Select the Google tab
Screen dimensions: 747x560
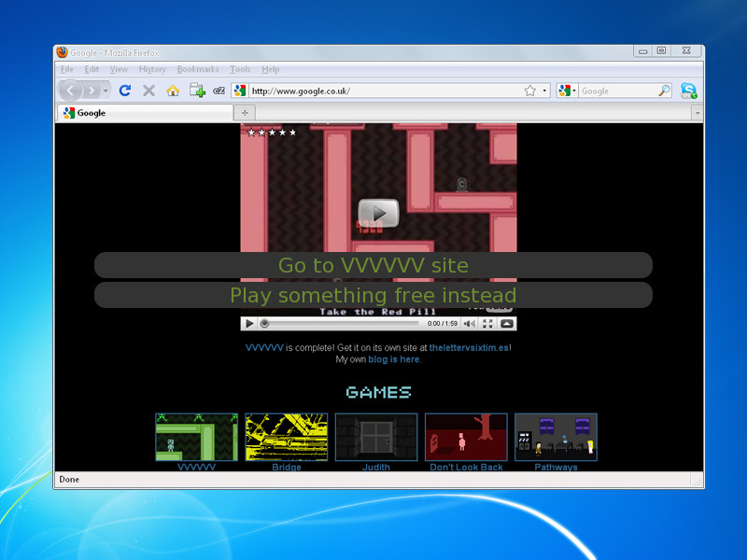pyautogui.click(x=146, y=113)
